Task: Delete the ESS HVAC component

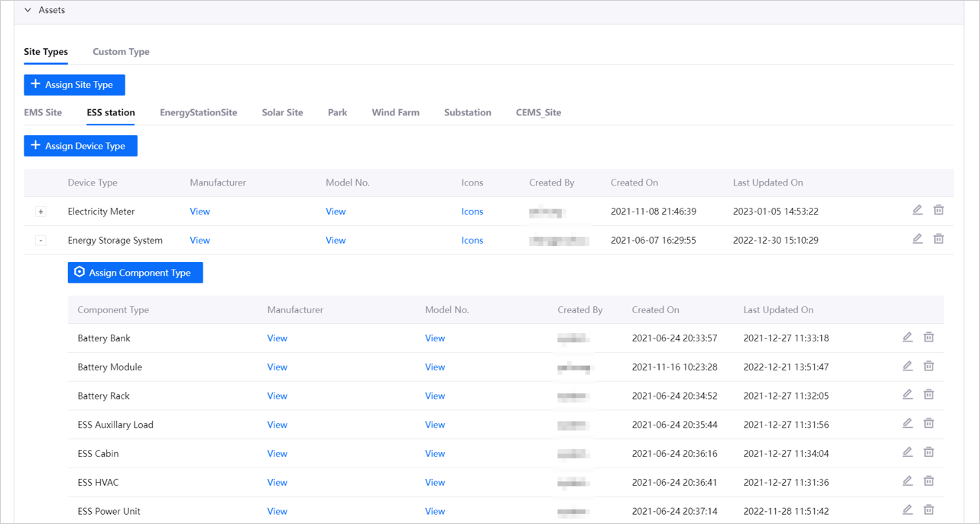Action: tap(929, 481)
